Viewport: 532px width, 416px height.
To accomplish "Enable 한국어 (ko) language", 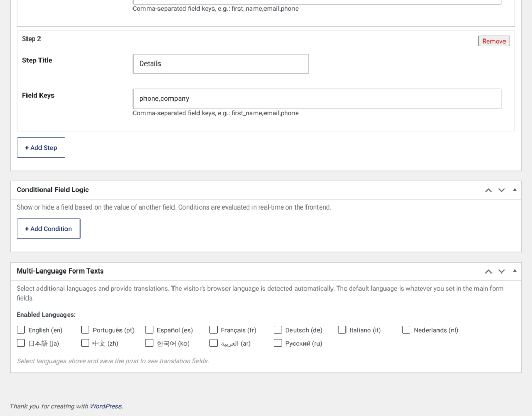I will tap(149, 343).
